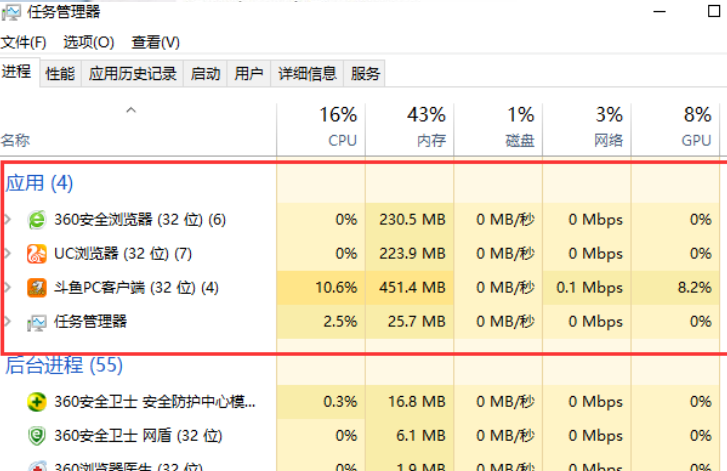
Task: Click the 223.9 MB memory value
Action: point(412,254)
